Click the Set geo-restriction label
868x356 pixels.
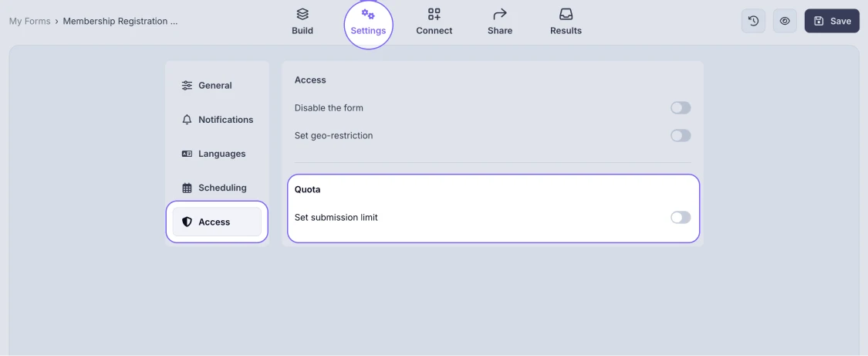click(x=334, y=136)
